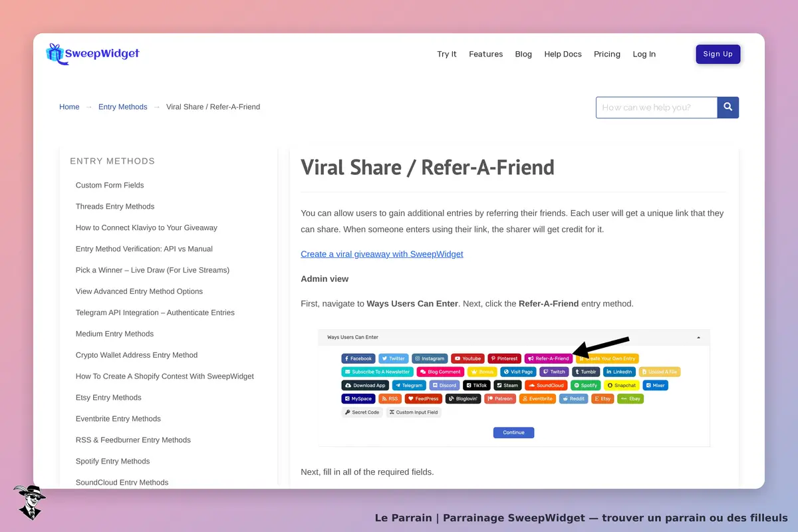Open Medium Entry Methods article
This screenshot has height=532, width=798.
pyautogui.click(x=114, y=334)
